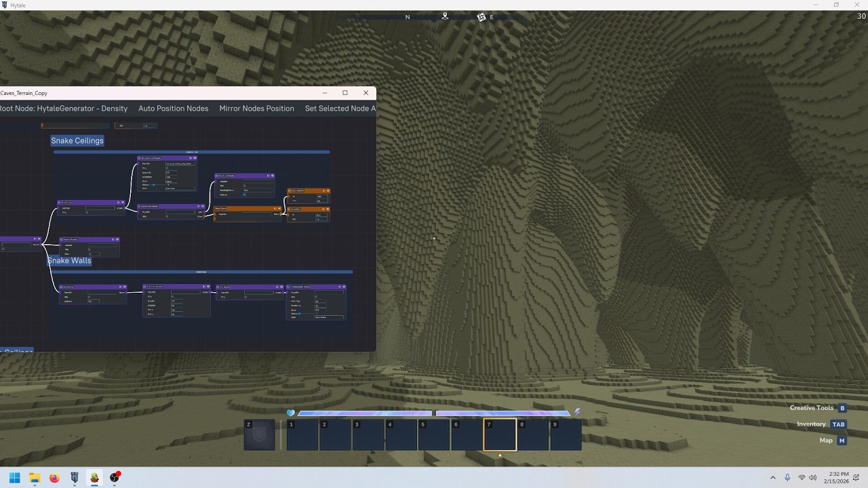Open the notification bell in the tray
868x488 pixels.
[x=855, y=478]
